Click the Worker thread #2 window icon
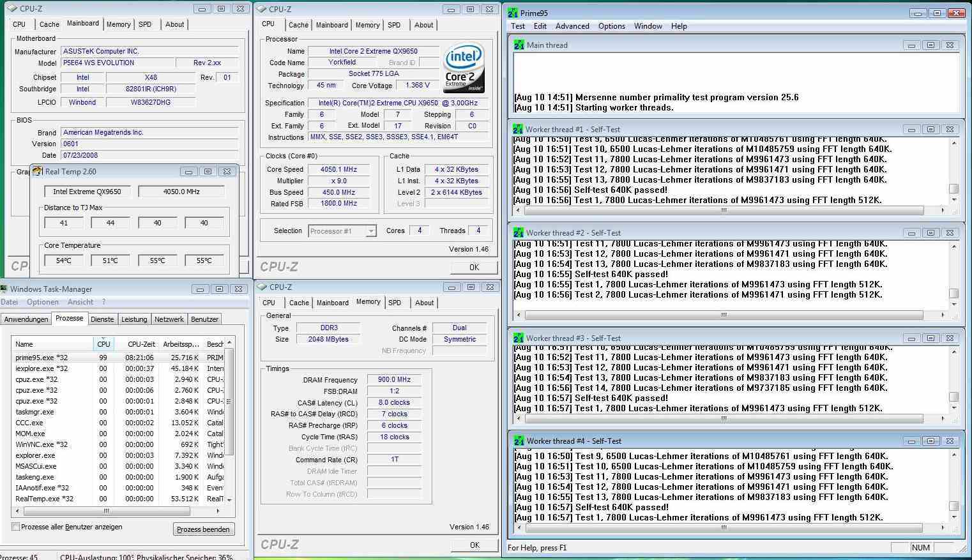 518,232
